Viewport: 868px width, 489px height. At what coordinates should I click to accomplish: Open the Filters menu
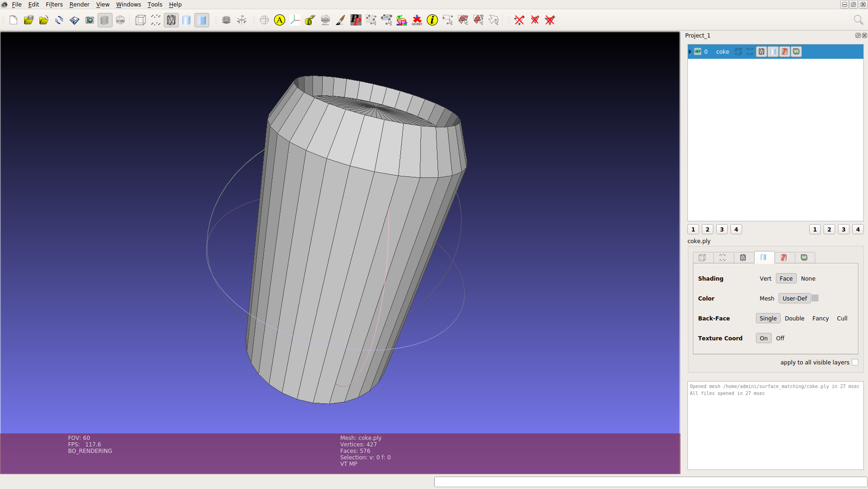pos(54,4)
